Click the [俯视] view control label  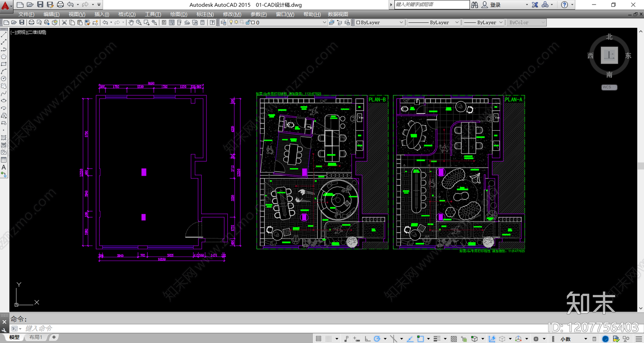[x=22, y=32]
